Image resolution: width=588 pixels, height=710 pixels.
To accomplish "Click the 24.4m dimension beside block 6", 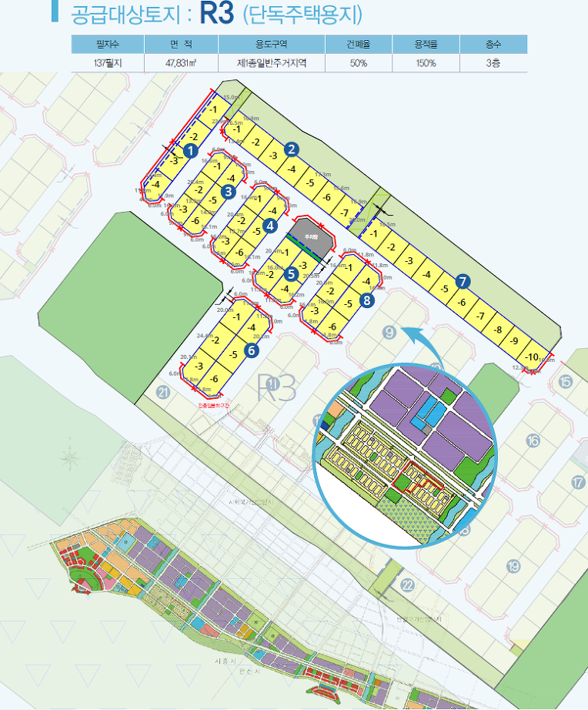I will [x=205, y=336].
